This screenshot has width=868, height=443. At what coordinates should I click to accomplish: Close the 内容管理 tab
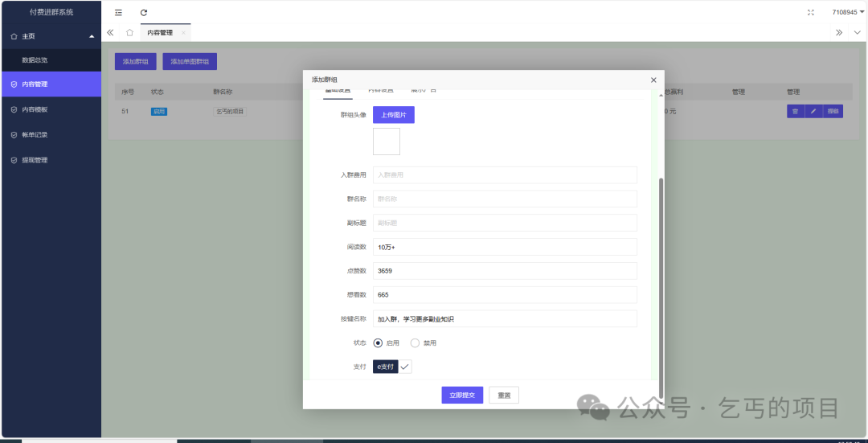click(x=183, y=33)
